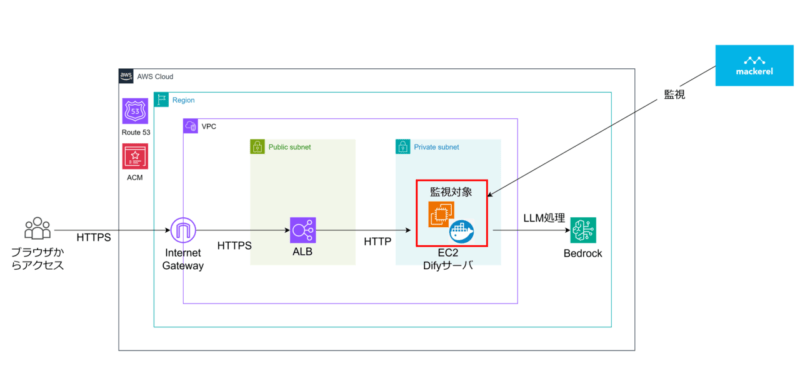Select the Region flag icon
This screenshot has height=368, width=800.
pos(161,100)
